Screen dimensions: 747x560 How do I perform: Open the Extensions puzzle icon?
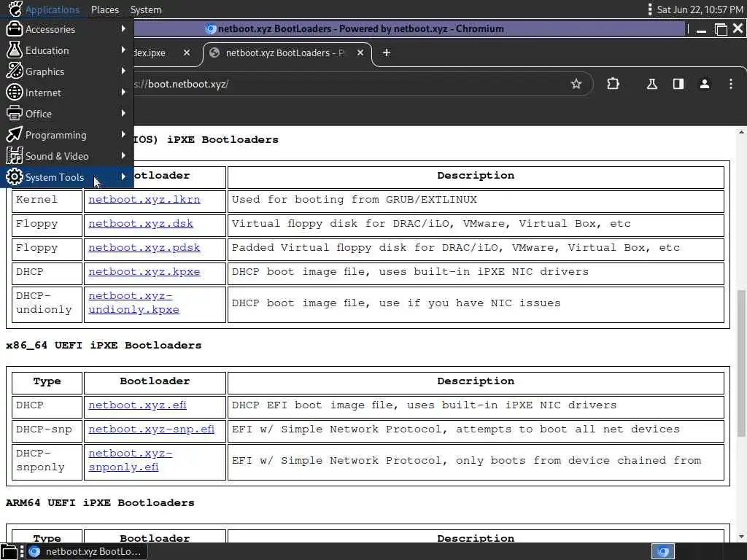(x=613, y=85)
